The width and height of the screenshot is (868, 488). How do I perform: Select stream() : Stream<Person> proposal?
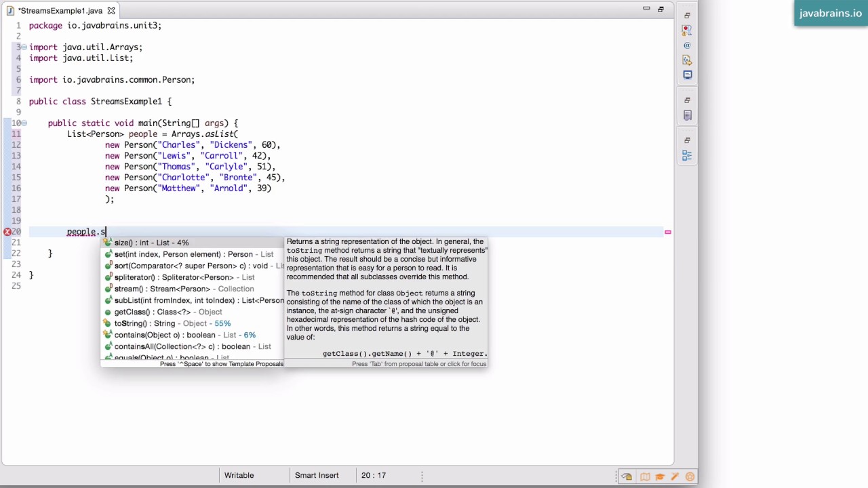[x=193, y=289]
